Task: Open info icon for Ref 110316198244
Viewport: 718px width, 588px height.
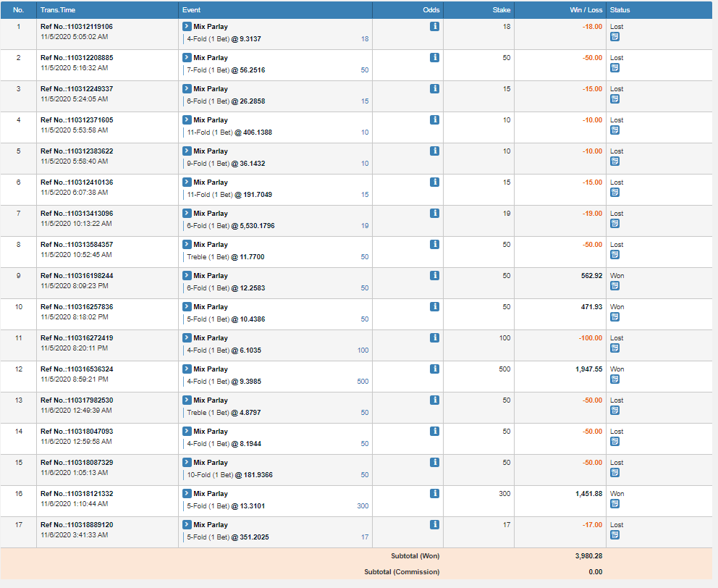Action: click(434, 276)
